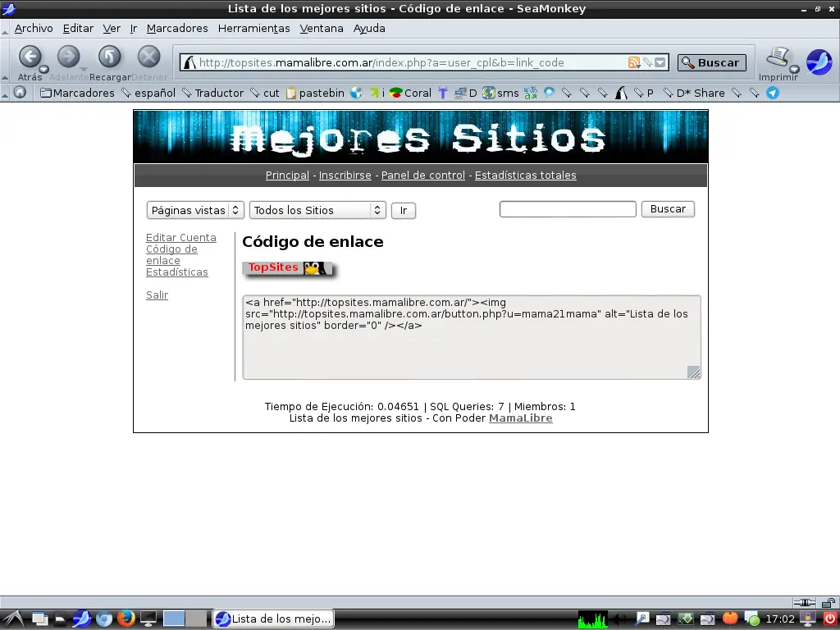Click inside the site search input field
The height and width of the screenshot is (630, 840).
(x=567, y=208)
